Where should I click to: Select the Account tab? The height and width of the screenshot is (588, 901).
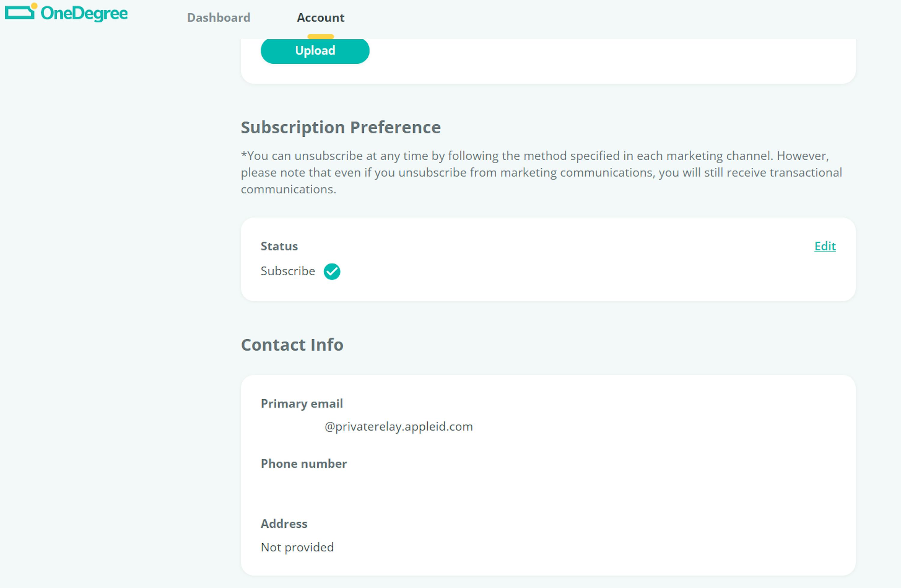click(320, 17)
